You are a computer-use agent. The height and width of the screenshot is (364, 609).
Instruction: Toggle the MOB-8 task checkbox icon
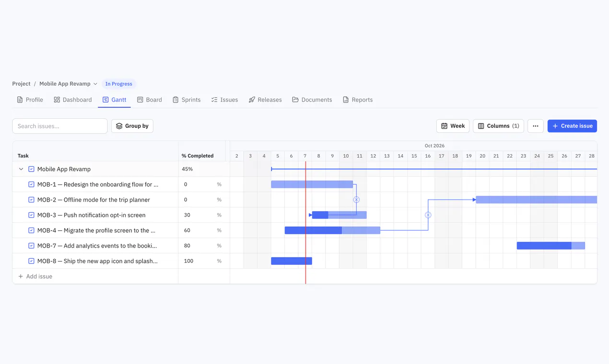pos(31,261)
